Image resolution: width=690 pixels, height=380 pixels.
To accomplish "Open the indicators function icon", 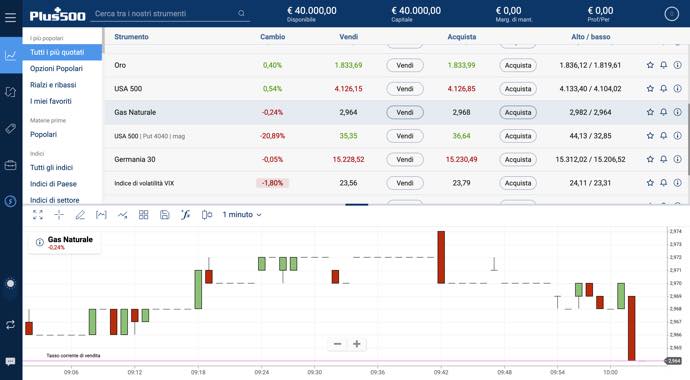I will (185, 215).
